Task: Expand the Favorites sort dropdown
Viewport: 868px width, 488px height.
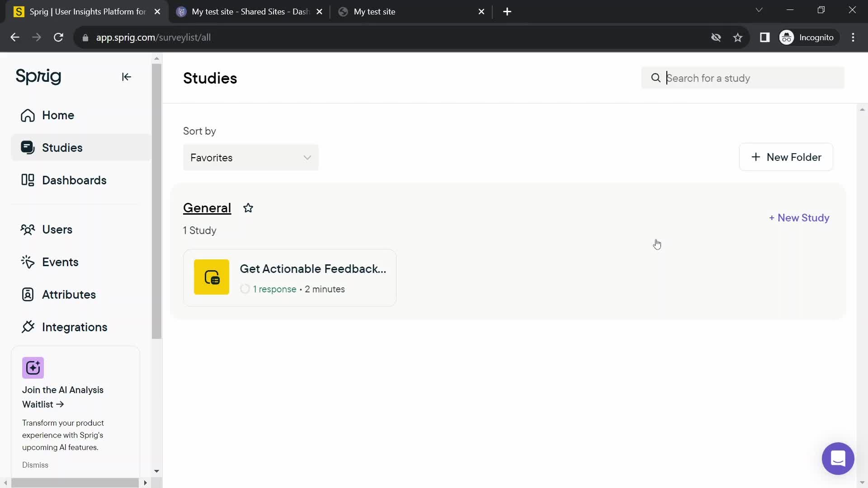Action: pos(251,158)
